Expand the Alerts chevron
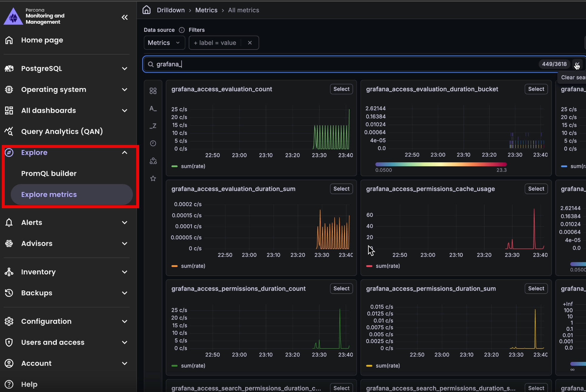The width and height of the screenshot is (586, 392). pyautogui.click(x=125, y=223)
